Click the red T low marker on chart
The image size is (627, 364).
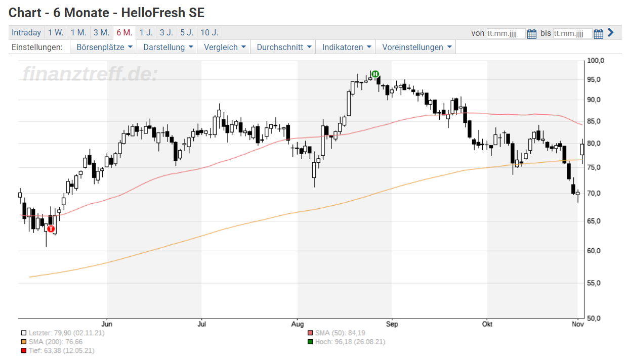coord(51,229)
